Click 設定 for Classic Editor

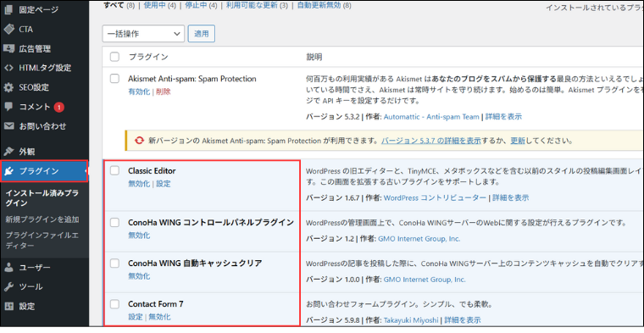point(163,184)
